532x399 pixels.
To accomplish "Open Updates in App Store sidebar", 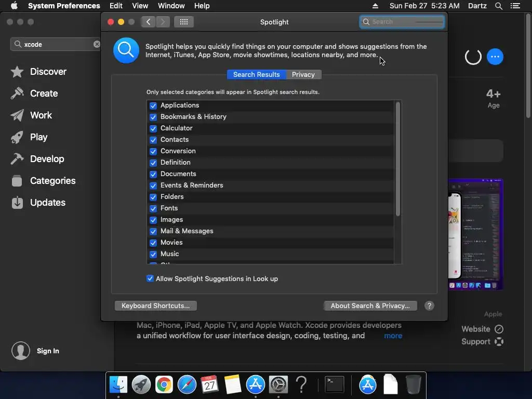I will [x=38, y=203].
